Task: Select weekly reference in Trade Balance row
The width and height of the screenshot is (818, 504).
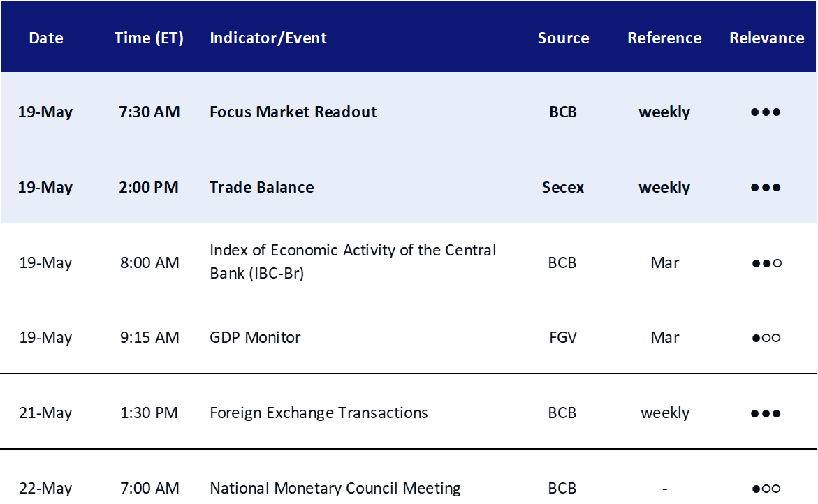Action: point(664,187)
